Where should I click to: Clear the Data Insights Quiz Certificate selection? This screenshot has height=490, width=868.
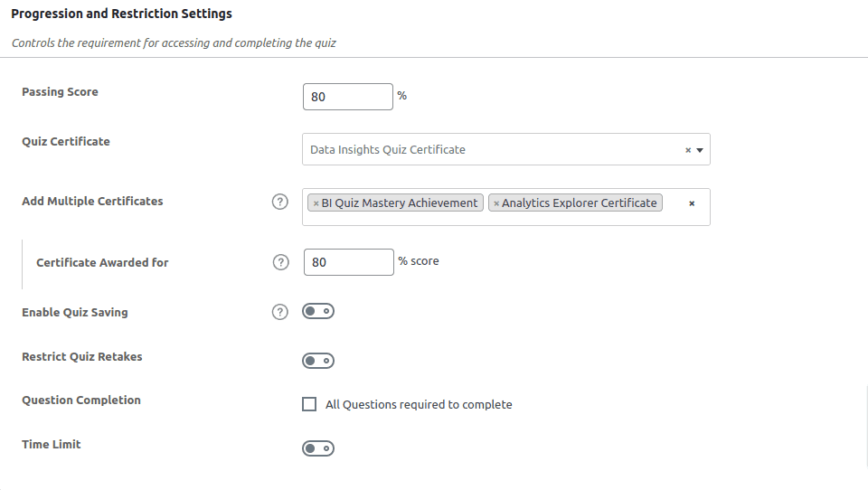tap(687, 150)
